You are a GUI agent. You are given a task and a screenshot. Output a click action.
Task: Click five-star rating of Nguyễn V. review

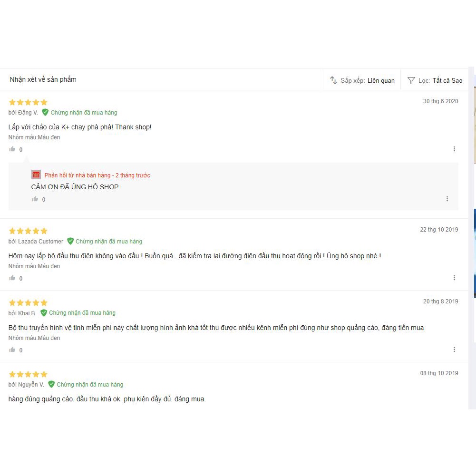28,374
